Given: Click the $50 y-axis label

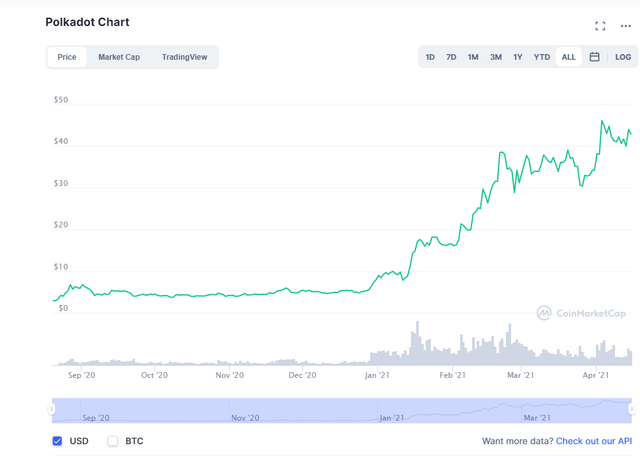Looking at the screenshot, I should click(x=61, y=100).
